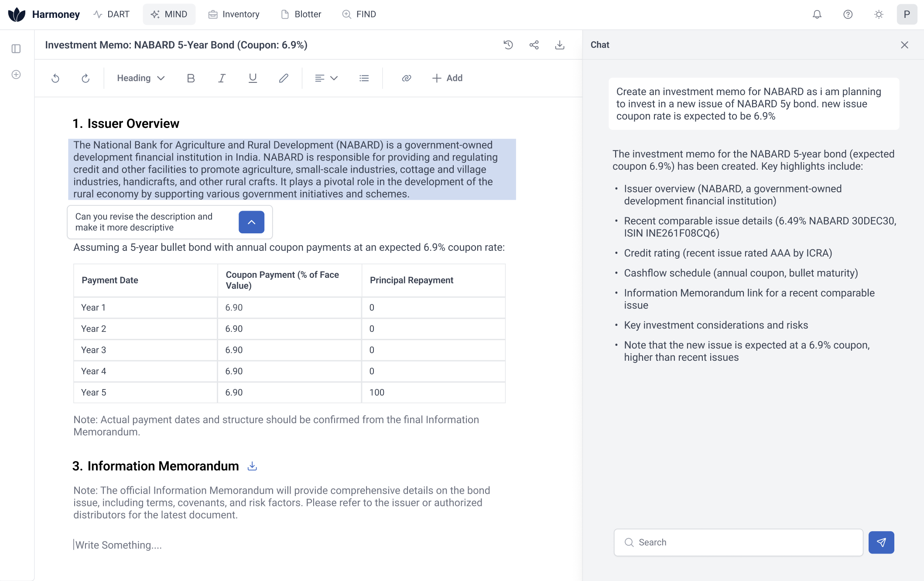
Task: Click the add new plus circle icon in sidebar
Action: coord(16,75)
